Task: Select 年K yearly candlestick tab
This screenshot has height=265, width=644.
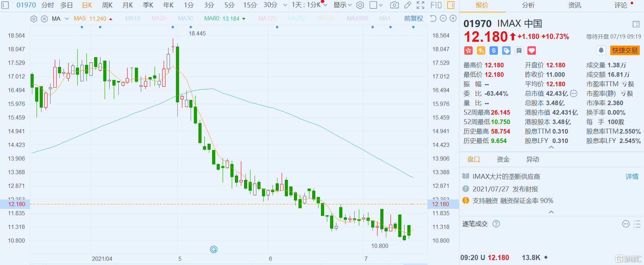Action: tap(168, 5)
